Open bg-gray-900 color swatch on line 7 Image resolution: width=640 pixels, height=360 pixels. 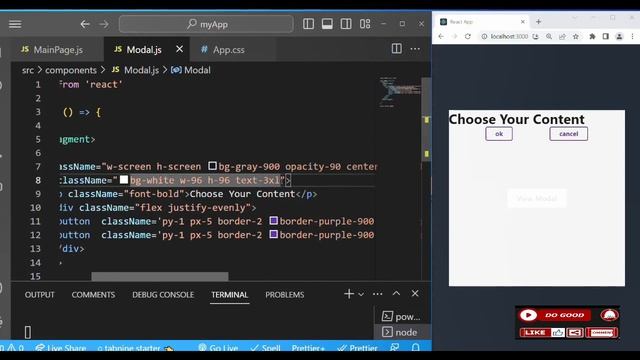click(212, 166)
